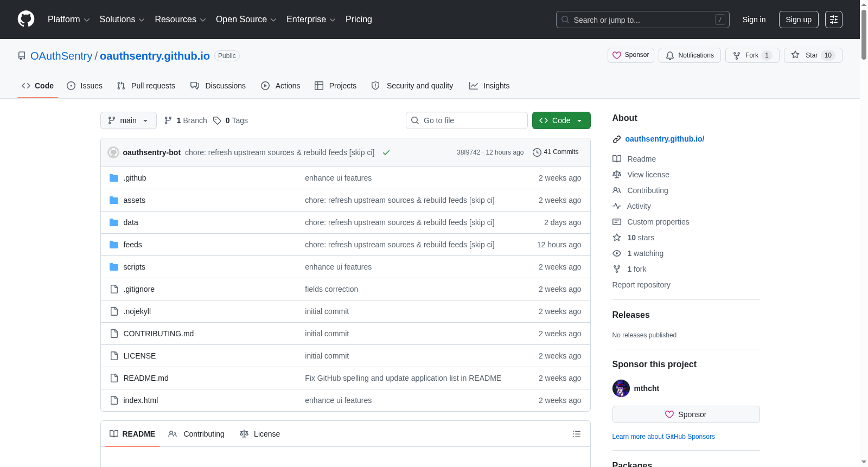Click the scripts folder icon
Image resolution: width=868 pixels, height=467 pixels.
114,267
